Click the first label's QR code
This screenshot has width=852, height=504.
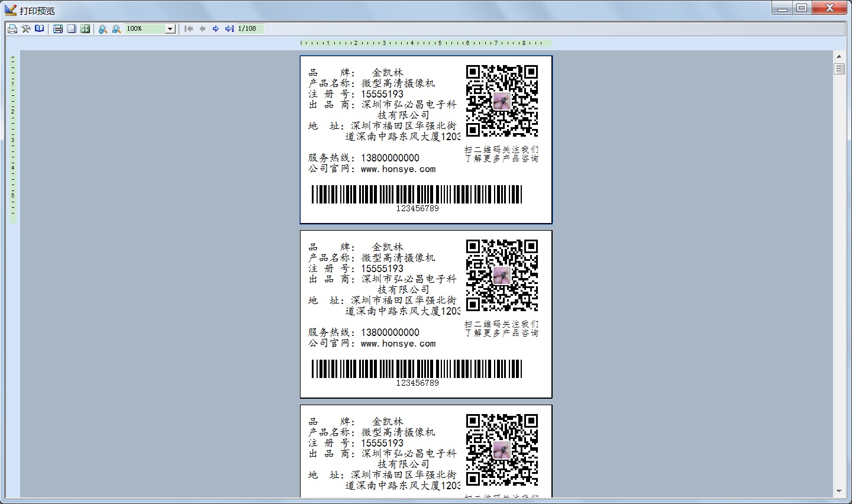502,101
